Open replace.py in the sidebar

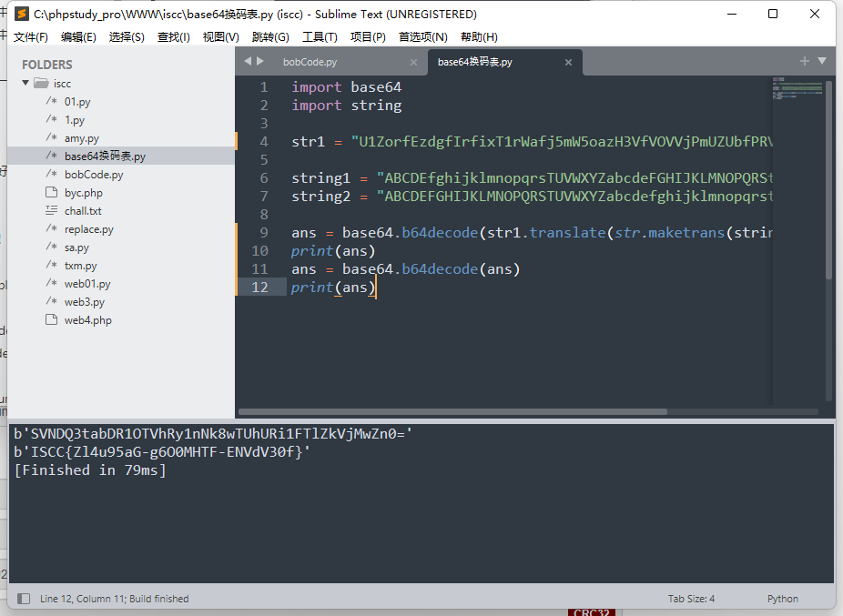pos(88,229)
